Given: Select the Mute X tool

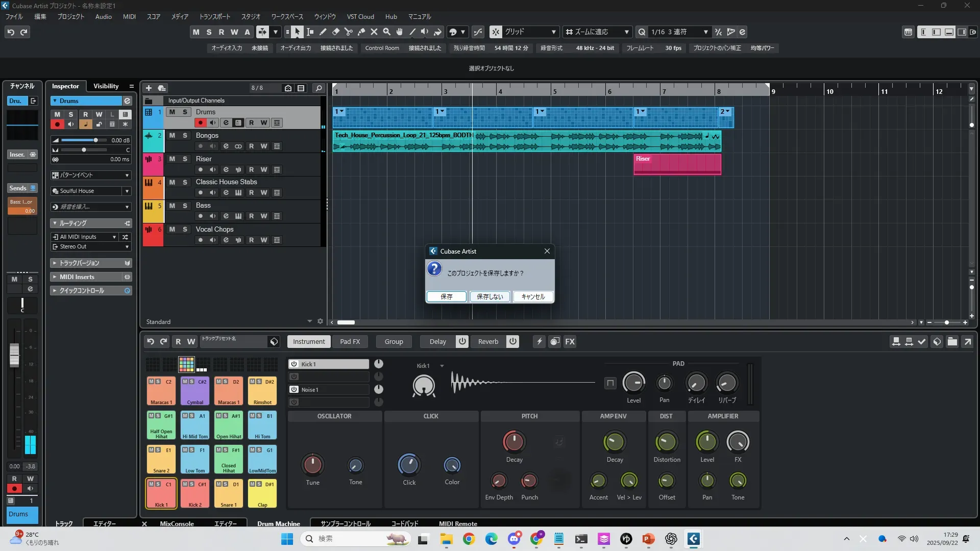Looking at the screenshot, I should 374,32.
